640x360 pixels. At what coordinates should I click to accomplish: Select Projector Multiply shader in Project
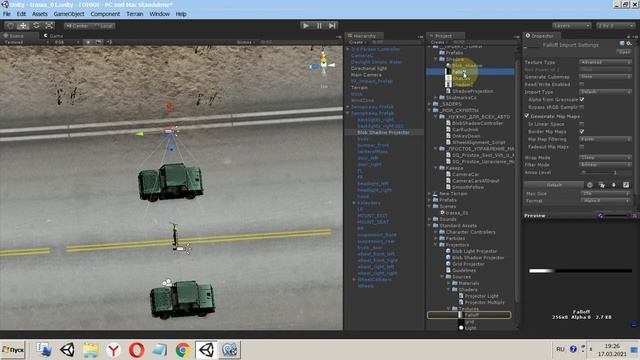(484, 302)
